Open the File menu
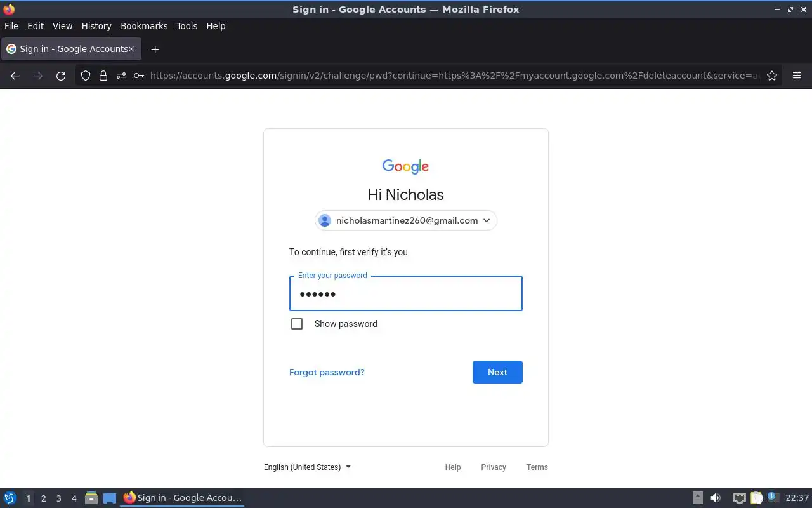812x508 pixels. pos(11,26)
